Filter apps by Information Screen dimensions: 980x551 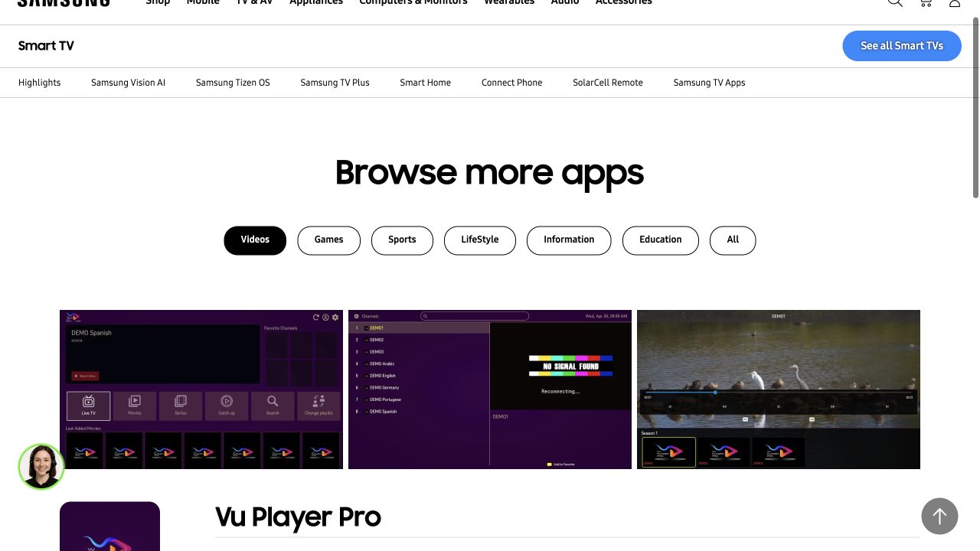pos(569,240)
